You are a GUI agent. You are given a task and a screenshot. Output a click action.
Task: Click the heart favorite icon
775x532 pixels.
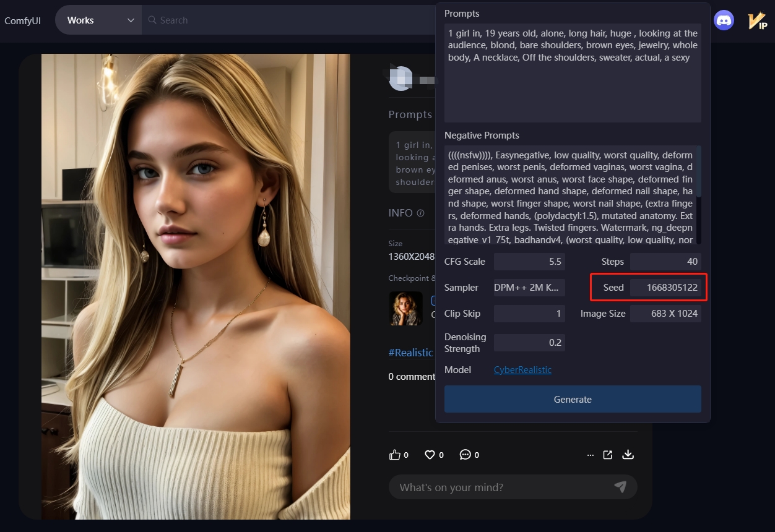(x=430, y=455)
